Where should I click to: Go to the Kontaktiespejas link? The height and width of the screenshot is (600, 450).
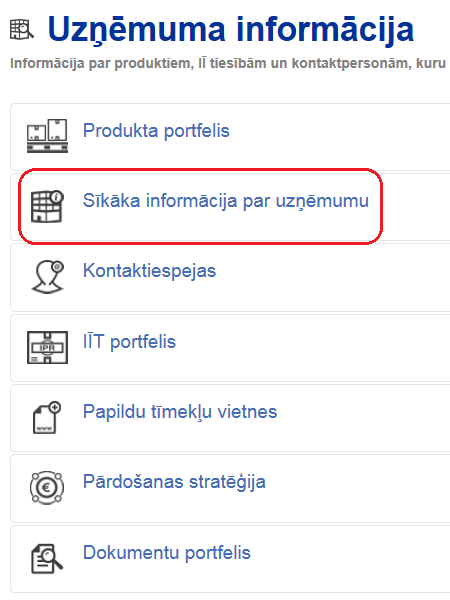pyautogui.click(x=149, y=271)
